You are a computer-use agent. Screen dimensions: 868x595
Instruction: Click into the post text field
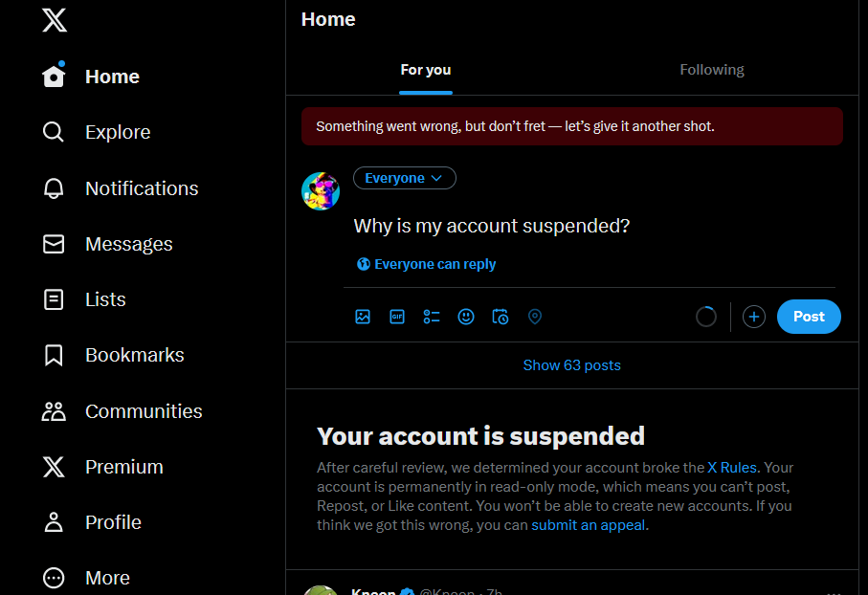(x=594, y=226)
